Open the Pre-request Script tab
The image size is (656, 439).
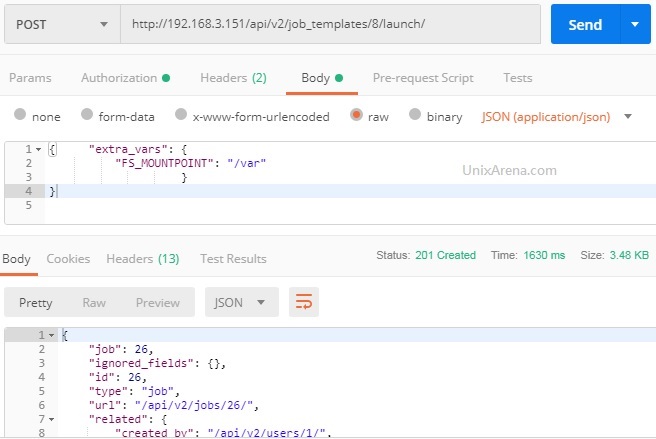(423, 78)
